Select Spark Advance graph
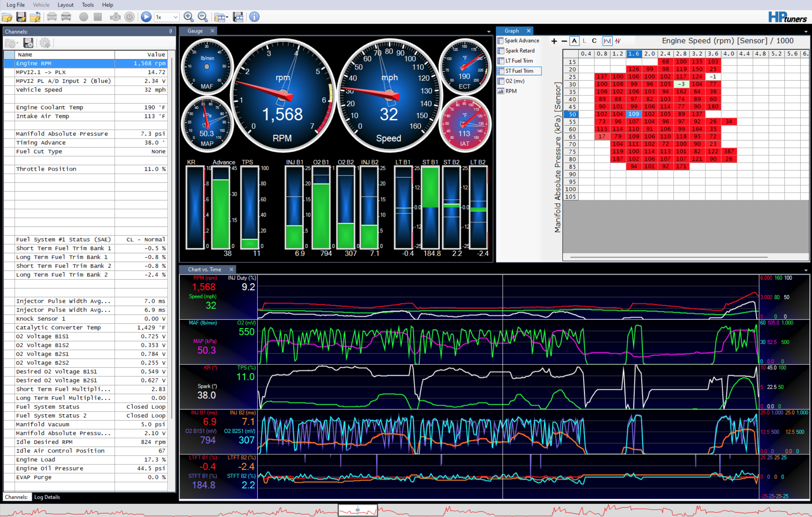Screen dimensions: 812x517 click(x=521, y=41)
